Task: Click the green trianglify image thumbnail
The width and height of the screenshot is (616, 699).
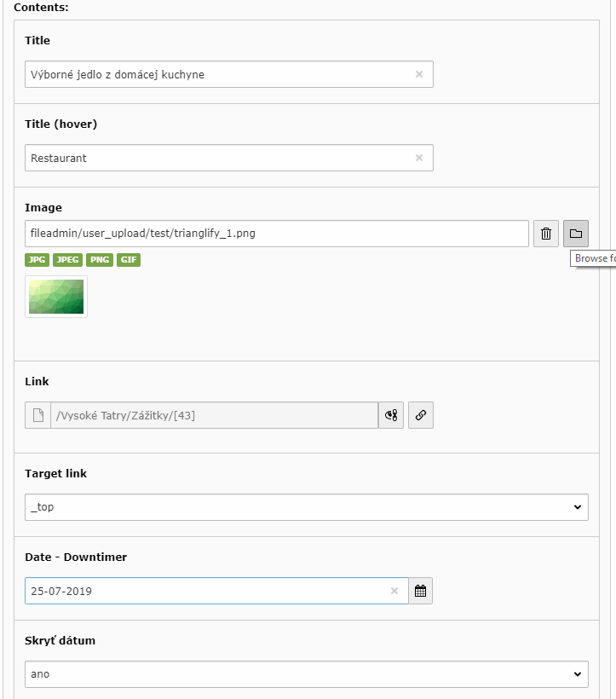Action: tap(56, 297)
